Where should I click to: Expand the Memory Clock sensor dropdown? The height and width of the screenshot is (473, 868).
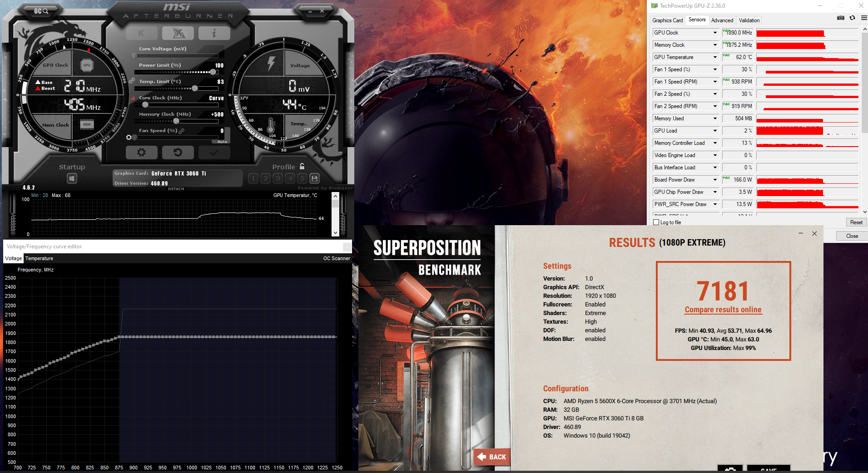click(x=715, y=45)
